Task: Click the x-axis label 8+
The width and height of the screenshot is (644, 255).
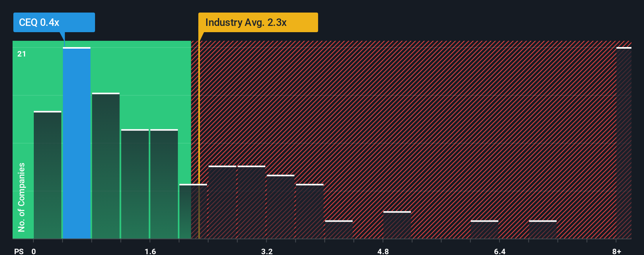Action: pyautogui.click(x=617, y=251)
